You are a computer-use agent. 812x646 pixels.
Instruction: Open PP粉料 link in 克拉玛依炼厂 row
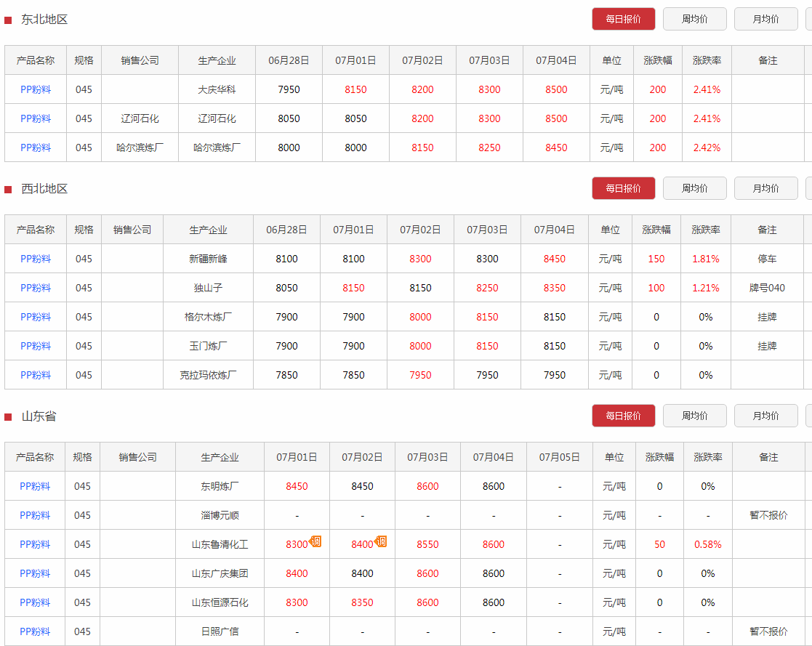(x=36, y=375)
